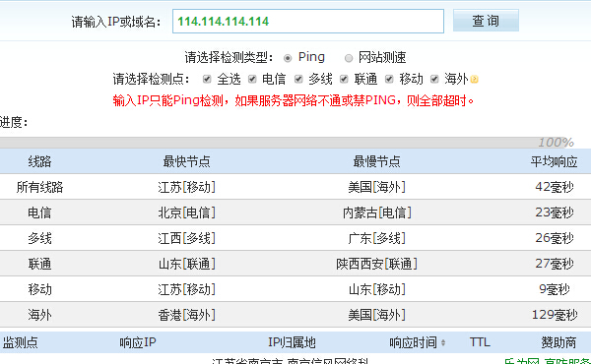Focus the IP or domain input field
This screenshot has width=591, height=364.
tap(308, 22)
